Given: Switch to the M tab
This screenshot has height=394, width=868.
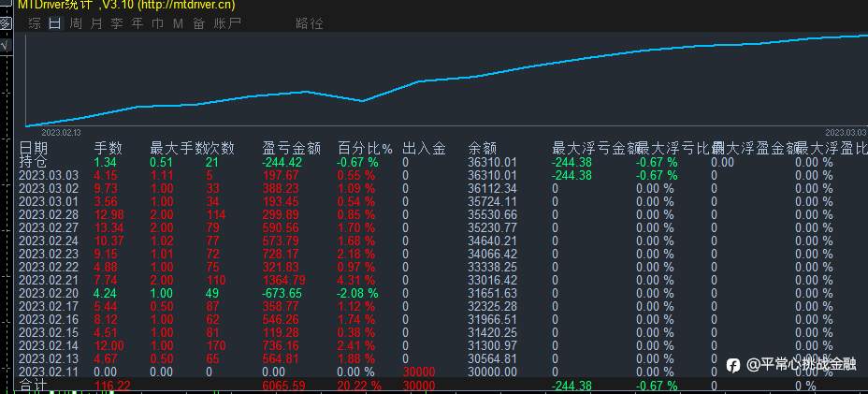Looking at the screenshot, I should coord(178,23).
